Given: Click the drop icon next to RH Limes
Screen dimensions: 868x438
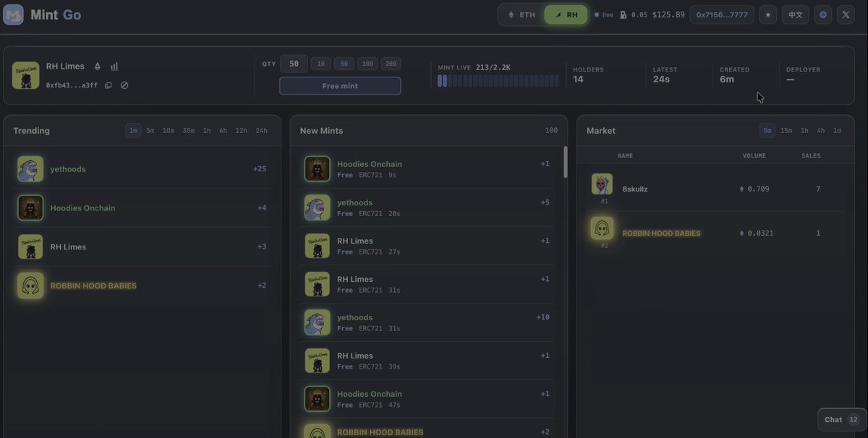Looking at the screenshot, I should point(98,66).
